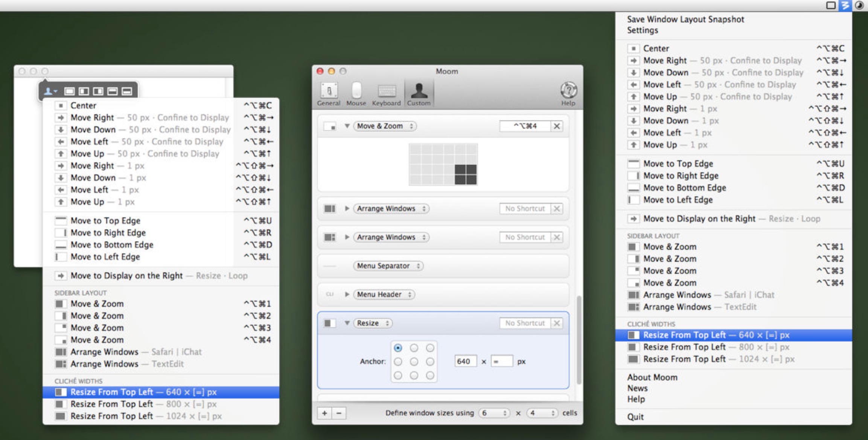Select the top-center anchor radio button
The height and width of the screenshot is (440, 868).
[414, 348]
